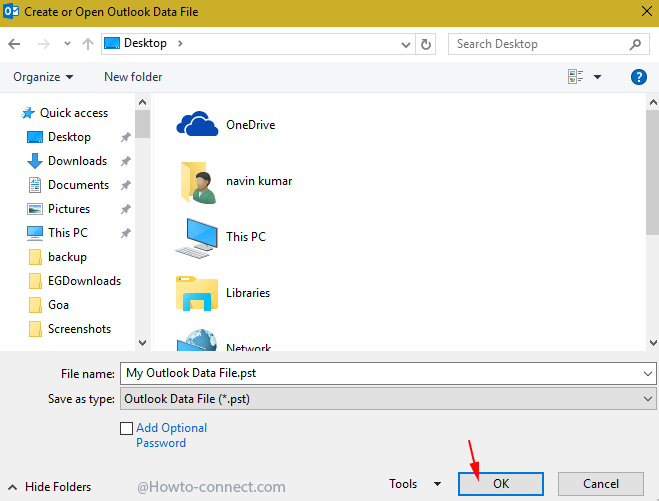The width and height of the screenshot is (659, 501).
Task: Click Downloads blue arrow icon in sidebar
Action: (34, 161)
